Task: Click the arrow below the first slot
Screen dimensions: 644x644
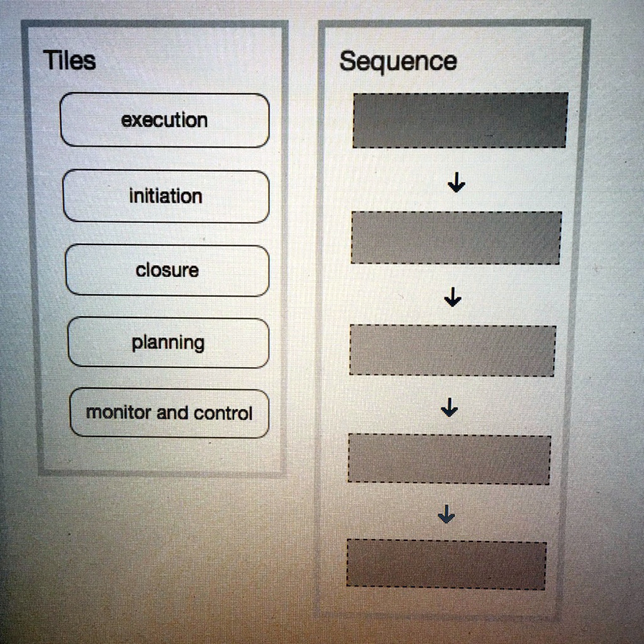Action: pyautogui.click(x=456, y=183)
